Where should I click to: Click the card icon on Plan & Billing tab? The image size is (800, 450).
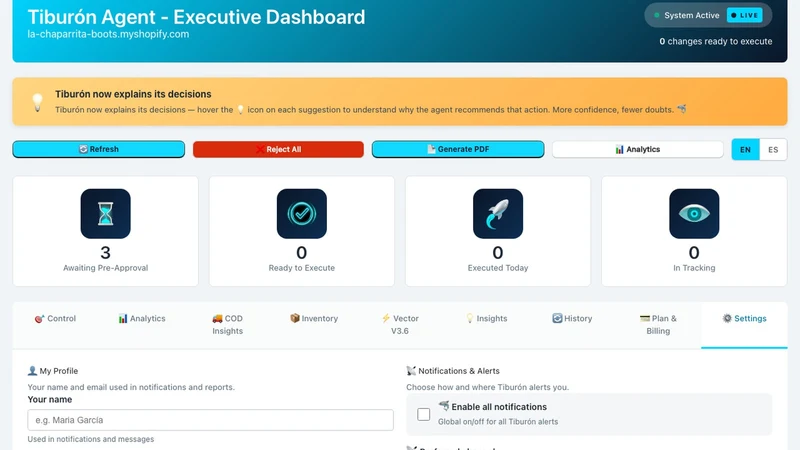(x=645, y=318)
